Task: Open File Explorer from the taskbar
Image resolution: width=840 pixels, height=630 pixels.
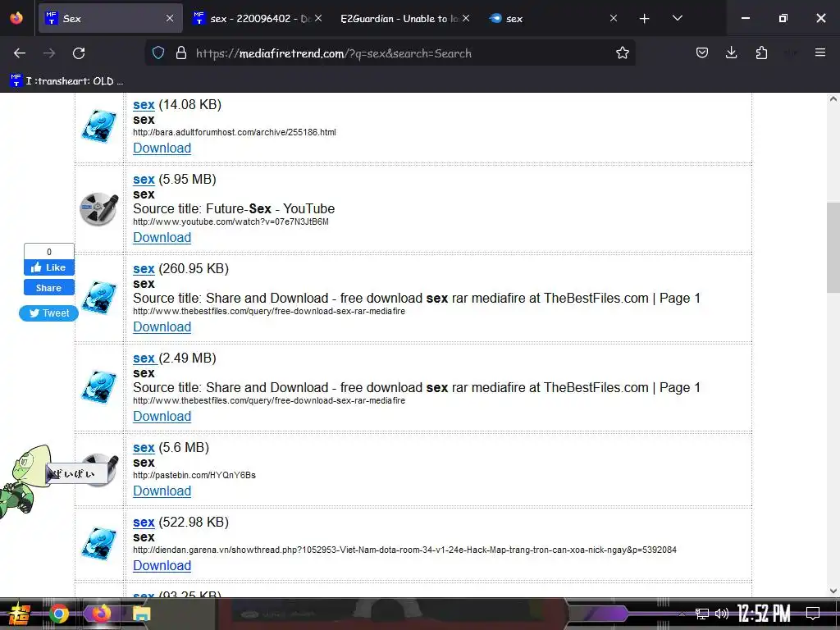Action: [x=141, y=614]
